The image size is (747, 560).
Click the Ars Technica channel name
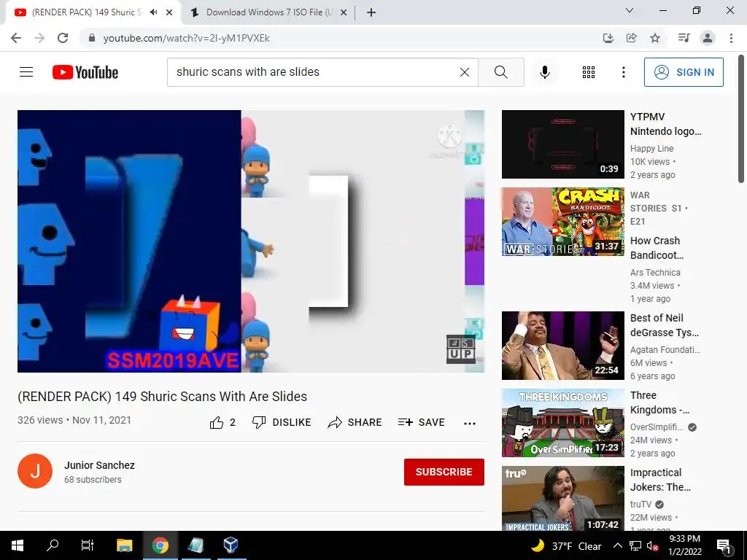[655, 273]
